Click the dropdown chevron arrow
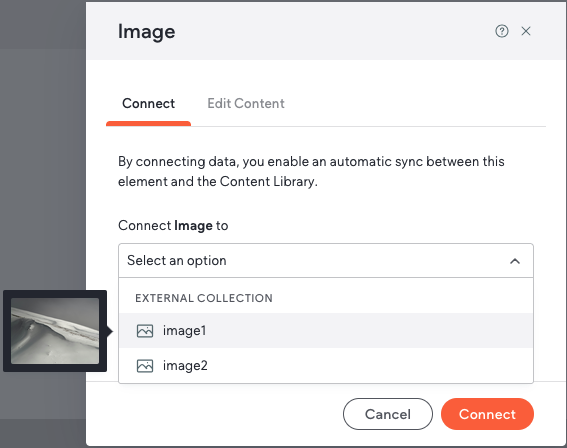Viewport: 567px width, 448px height. (515, 261)
